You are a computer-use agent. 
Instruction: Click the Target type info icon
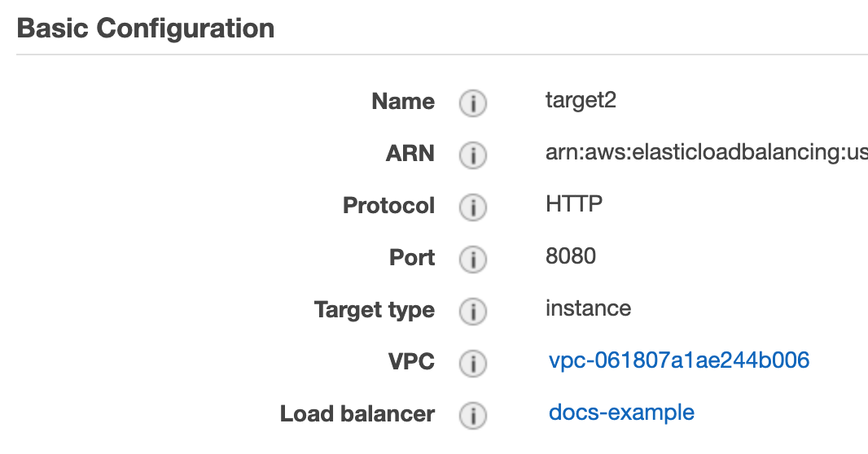472,312
